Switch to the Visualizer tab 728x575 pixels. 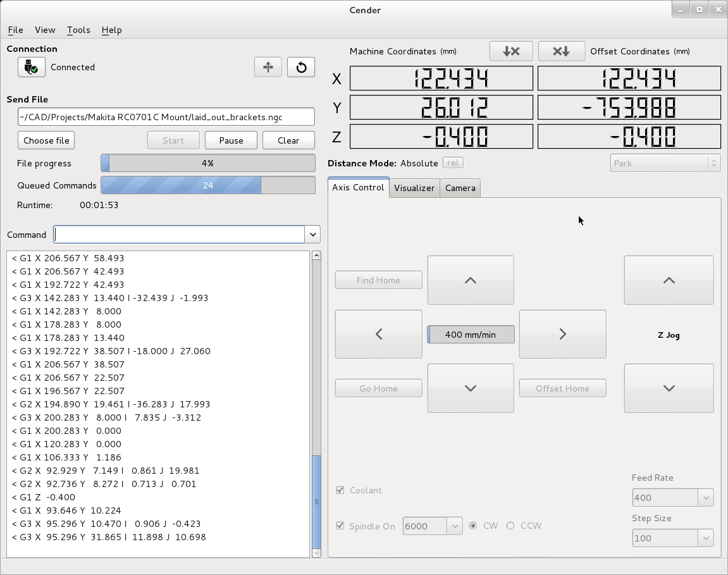point(414,188)
